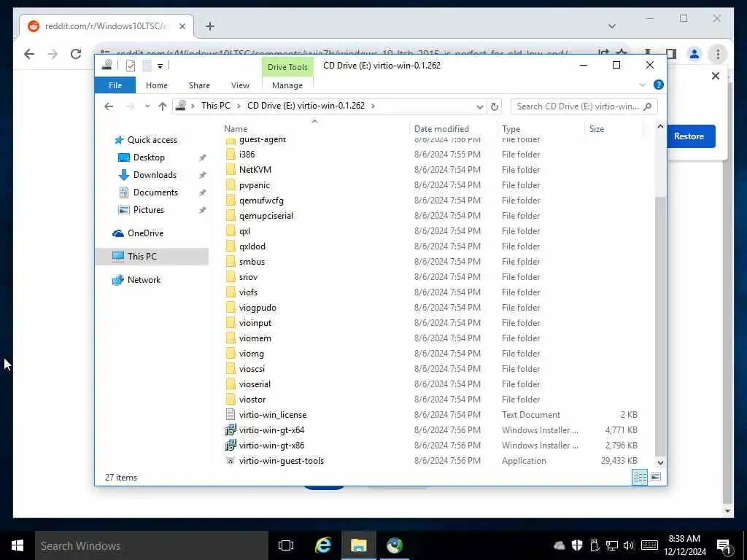Image resolution: width=747 pixels, height=560 pixels.
Task: Click the Chrome page vertical scrollbar
Action: click(x=727, y=333)
